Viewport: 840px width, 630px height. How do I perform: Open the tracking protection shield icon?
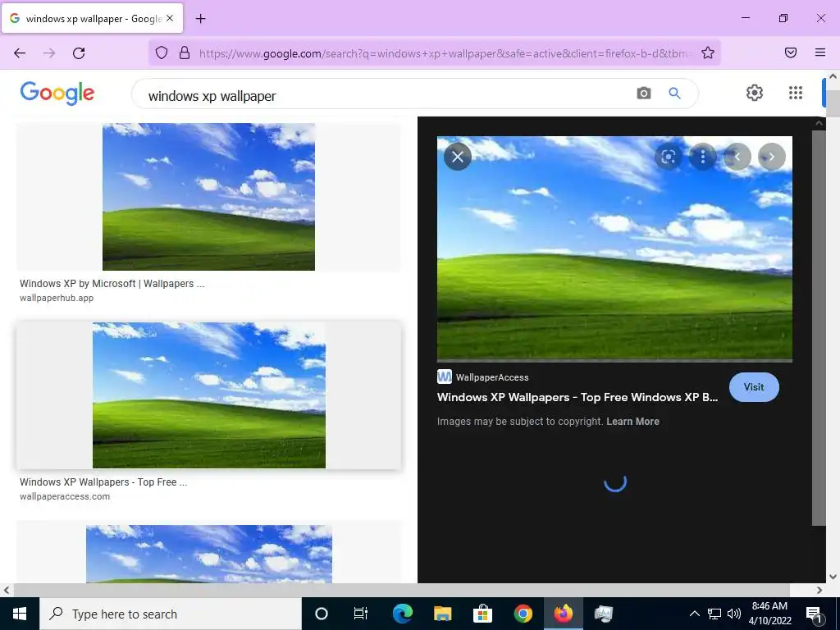pyautogui.click(x=162, y=52)
